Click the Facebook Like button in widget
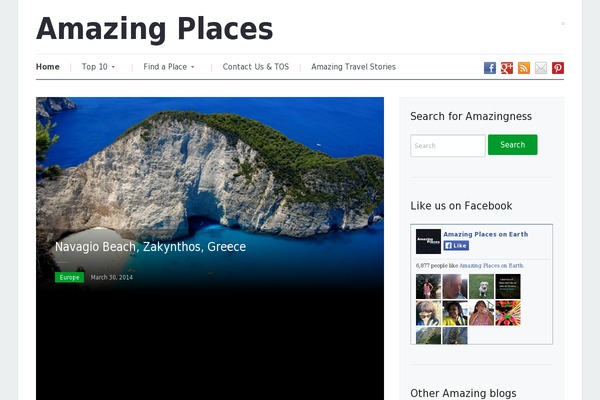Viewport: 600px width, 400px height. point(456,245)
